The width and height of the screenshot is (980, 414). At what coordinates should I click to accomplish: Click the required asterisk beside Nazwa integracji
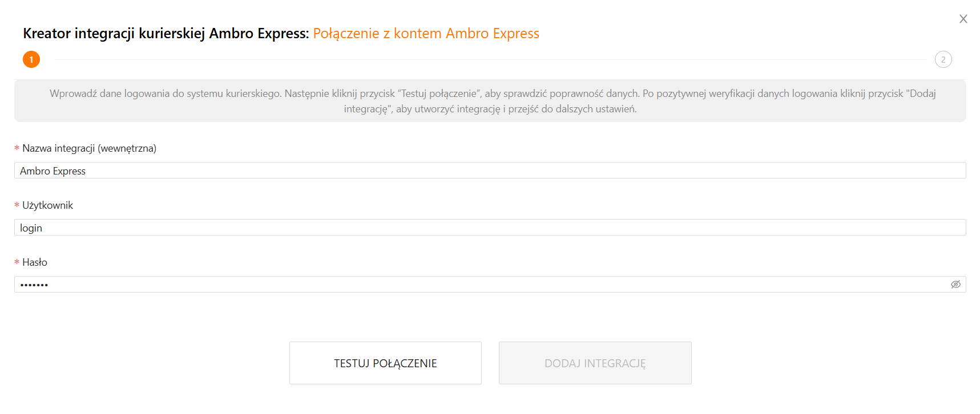pos(17,149)
